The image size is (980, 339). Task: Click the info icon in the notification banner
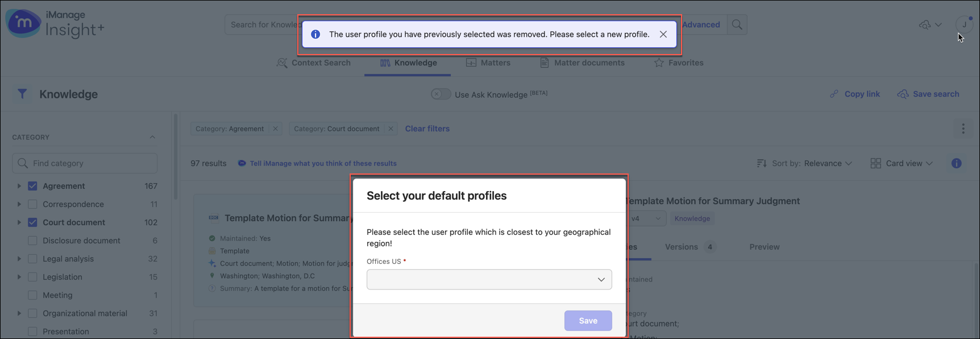(315, 34)
